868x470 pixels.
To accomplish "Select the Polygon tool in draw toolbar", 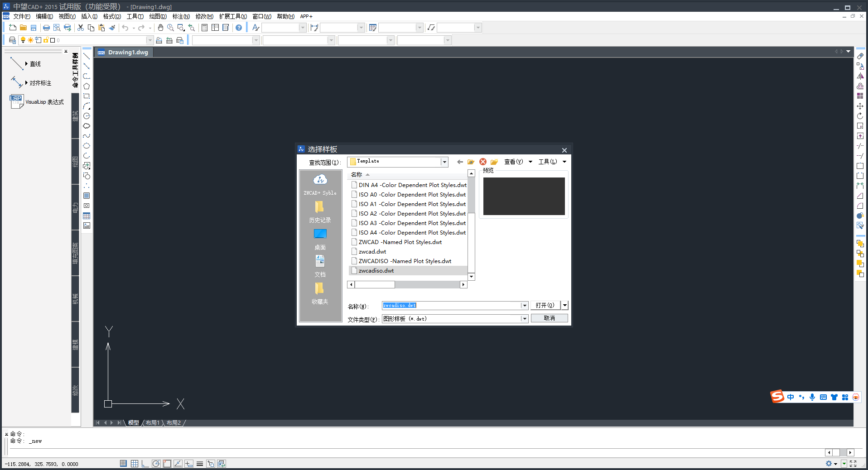I will pyautogui.click(x=87, y=86).
